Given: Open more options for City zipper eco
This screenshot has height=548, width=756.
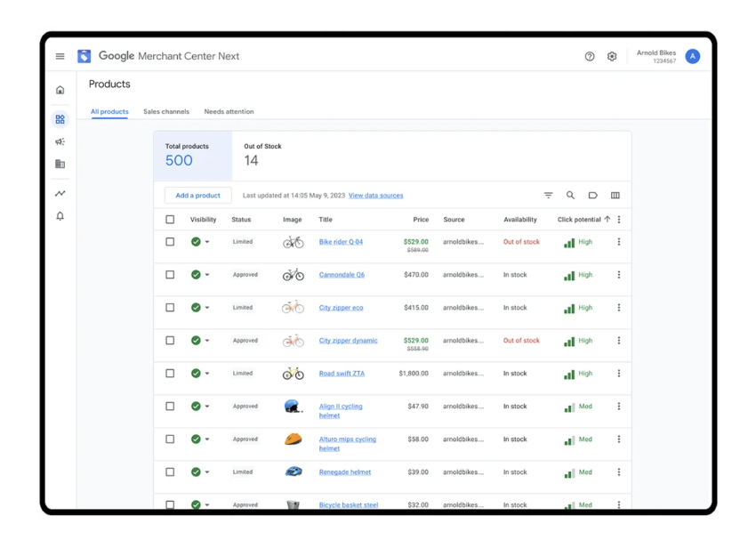Looking at the screenshot, I should pyautogui.click(x=619, y=307).
